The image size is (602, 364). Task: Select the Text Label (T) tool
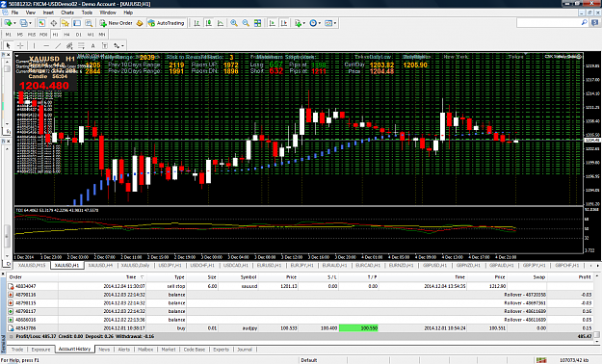click(105, 45)
